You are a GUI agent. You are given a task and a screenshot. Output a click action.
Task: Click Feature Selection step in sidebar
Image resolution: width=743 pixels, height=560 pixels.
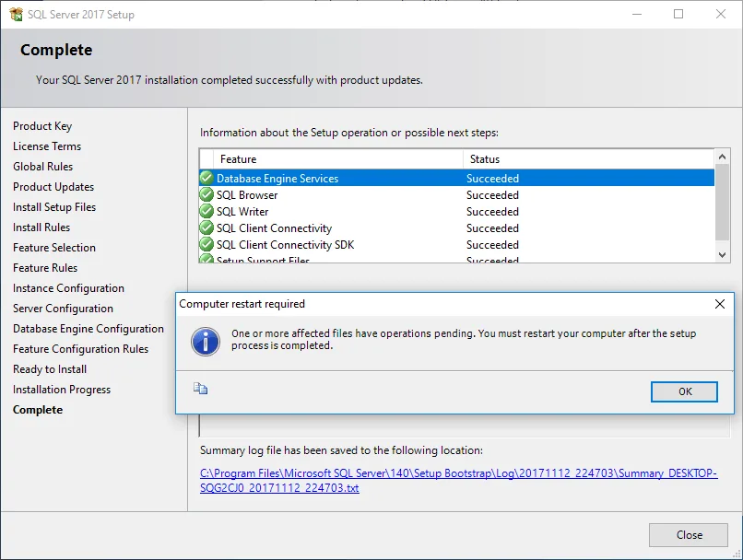point(54,248)
